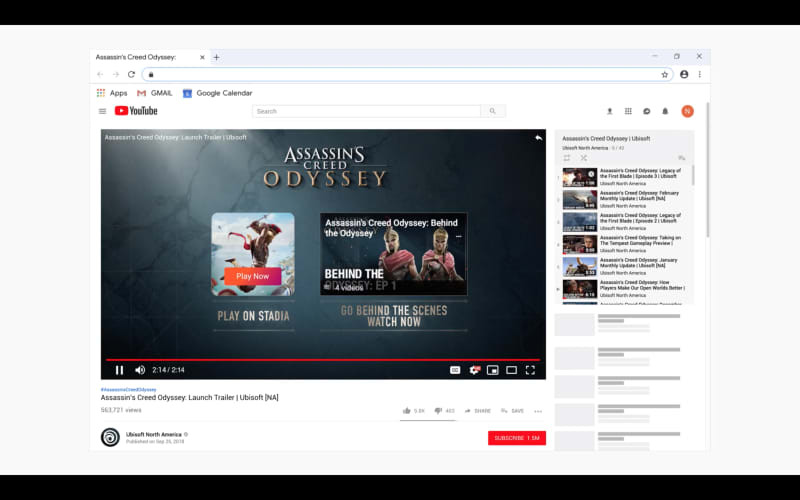Open a new browser tab
The width and height of the screenshot is (800, 500).
[216, 57]
